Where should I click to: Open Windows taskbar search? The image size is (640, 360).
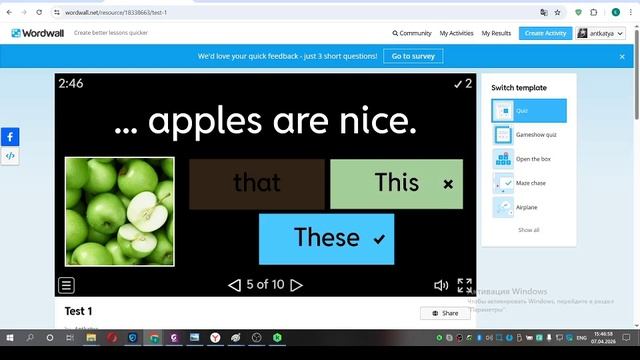pyautogui.click(x=30, y=338)
